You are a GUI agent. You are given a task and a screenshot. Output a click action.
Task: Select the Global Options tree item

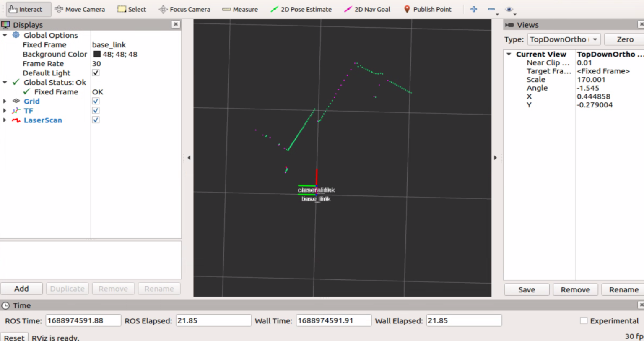(50, 35)
